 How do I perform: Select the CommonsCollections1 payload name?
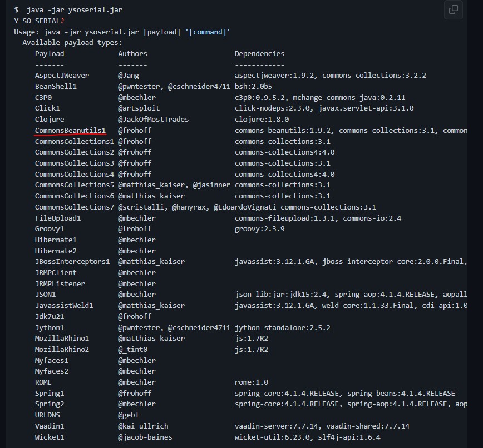point(74,141)
